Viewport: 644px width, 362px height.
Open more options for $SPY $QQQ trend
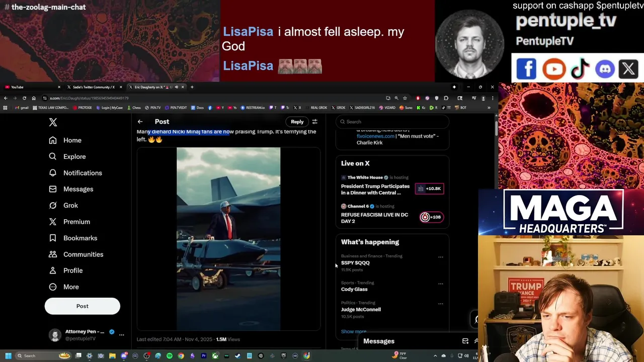click(x=441, y=257)
